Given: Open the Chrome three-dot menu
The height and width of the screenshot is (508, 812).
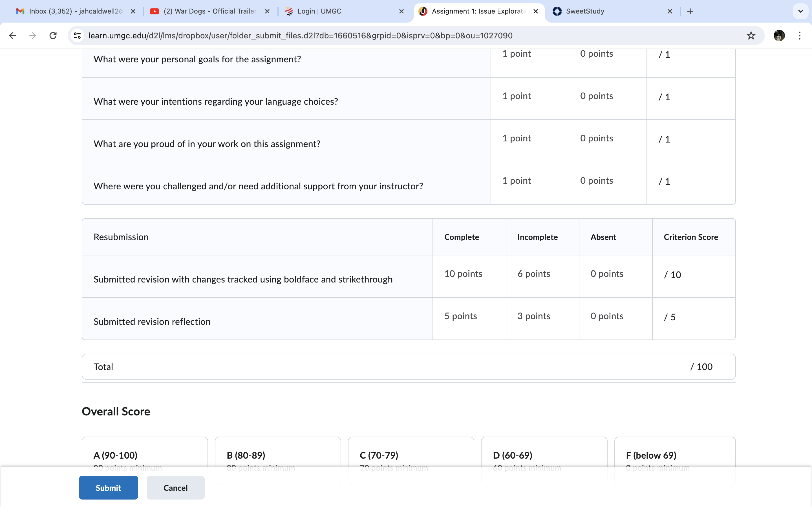Looking at the screenshot, I should click(x=800, y=36).
